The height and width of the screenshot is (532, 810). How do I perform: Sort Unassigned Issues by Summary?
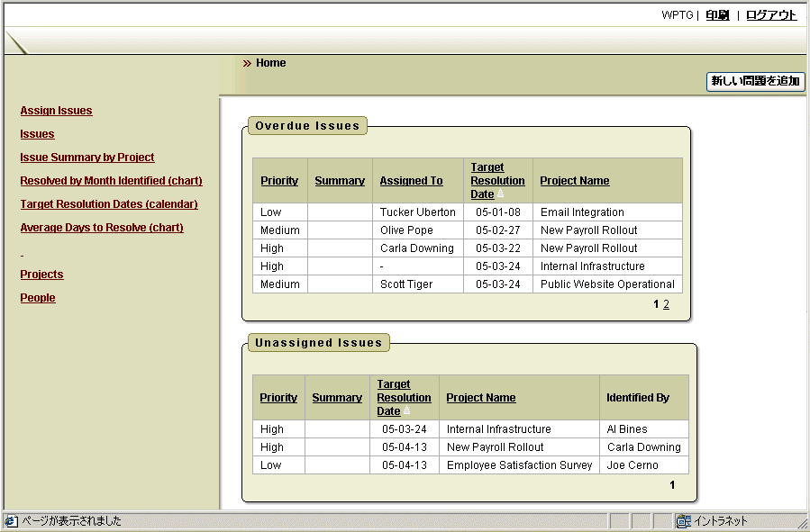pyautogui.click(x=337, y=397)
